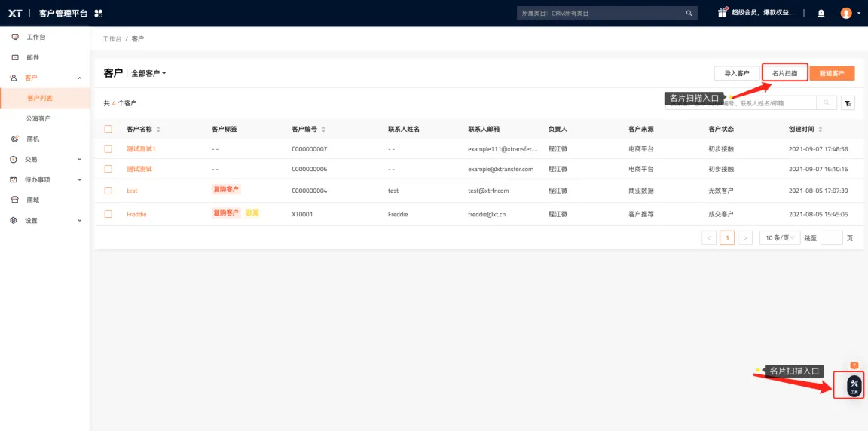The height and width of the screenshot is (431, 868).
Task: Sort by 创建时间 column arrows
Action: [821, 129]
